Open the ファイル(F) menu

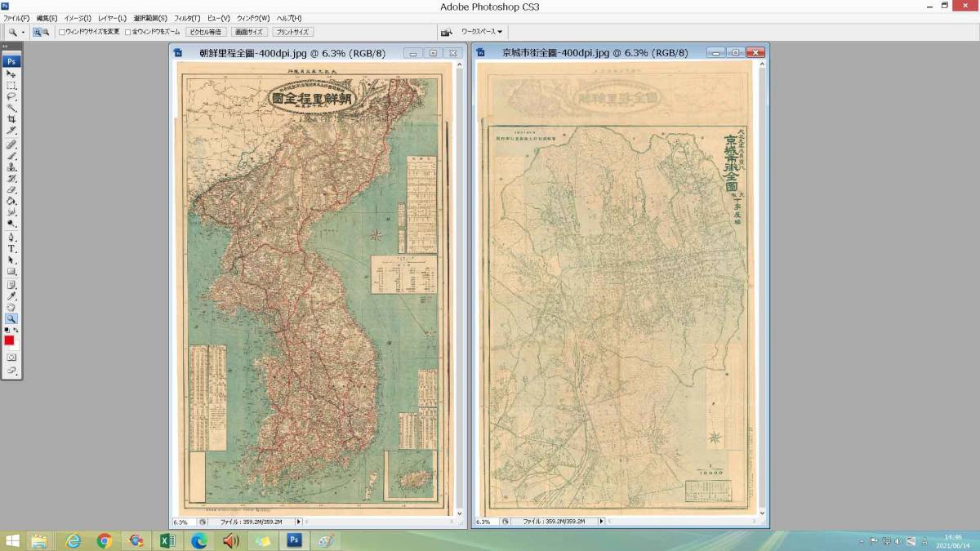(16, 18)
